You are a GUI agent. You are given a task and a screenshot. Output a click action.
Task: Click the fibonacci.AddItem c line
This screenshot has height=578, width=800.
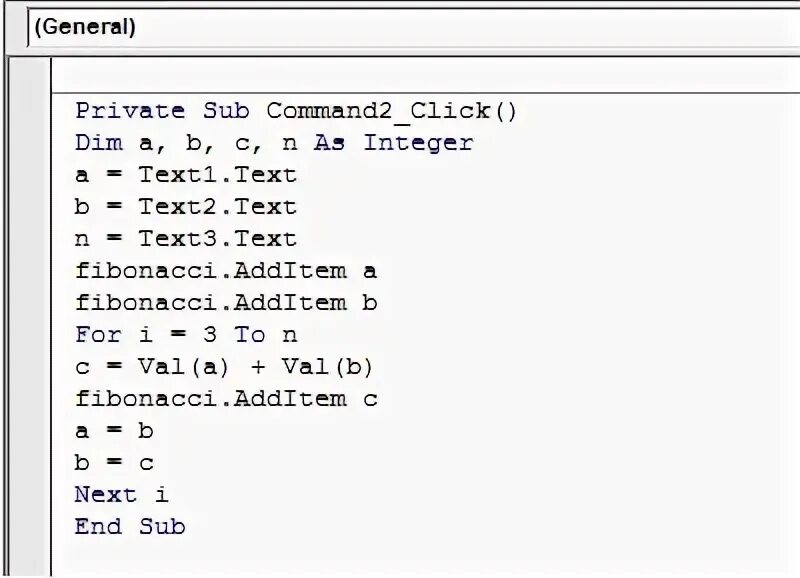pyautogui.click(x=226, y=399)
